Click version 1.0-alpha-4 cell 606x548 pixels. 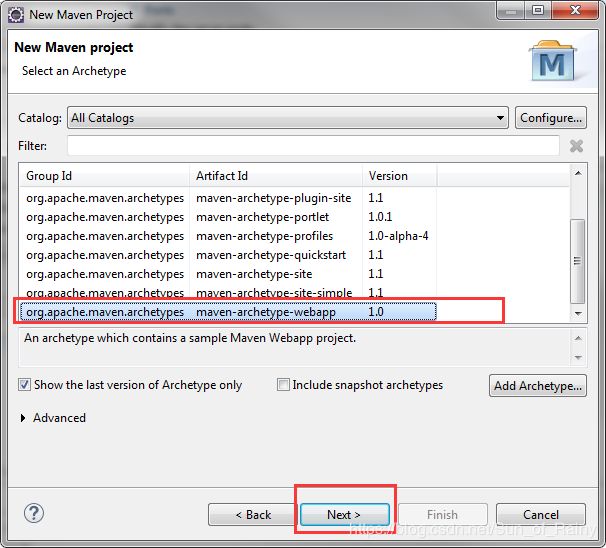398,236
